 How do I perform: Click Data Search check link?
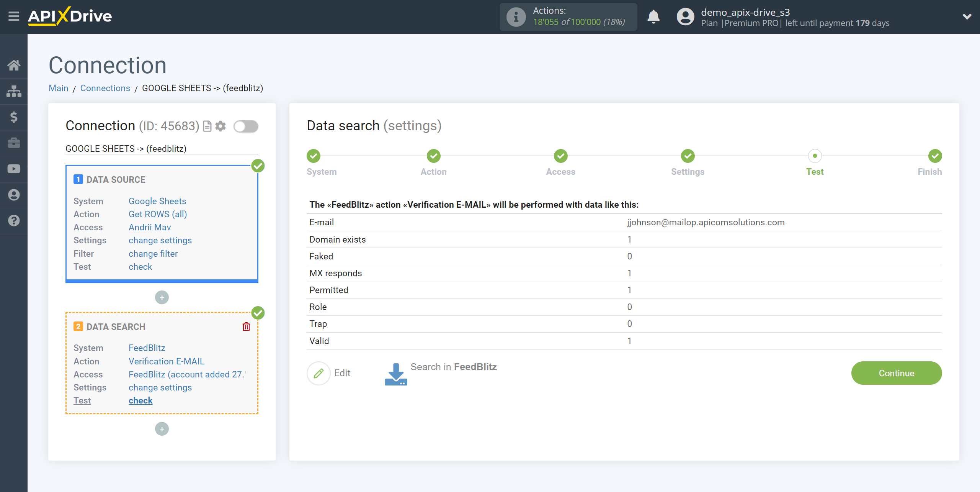(140, 400)
